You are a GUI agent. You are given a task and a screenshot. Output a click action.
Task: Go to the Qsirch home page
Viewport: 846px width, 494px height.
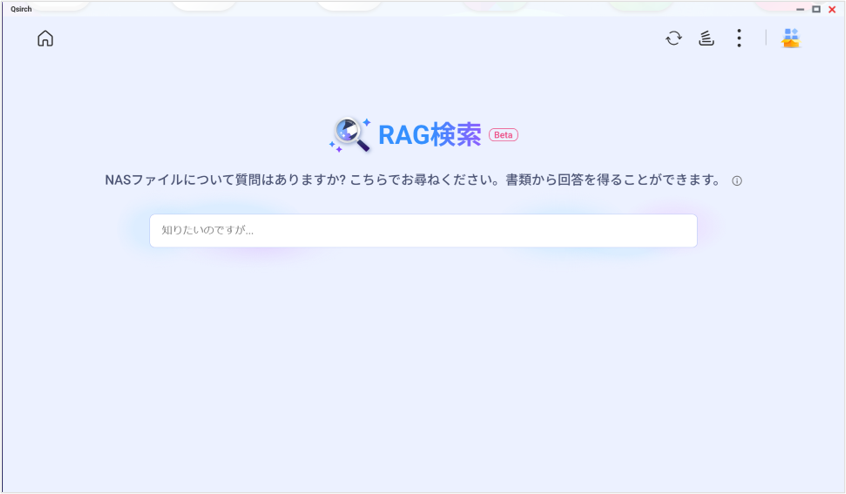(x=45, y=39)
